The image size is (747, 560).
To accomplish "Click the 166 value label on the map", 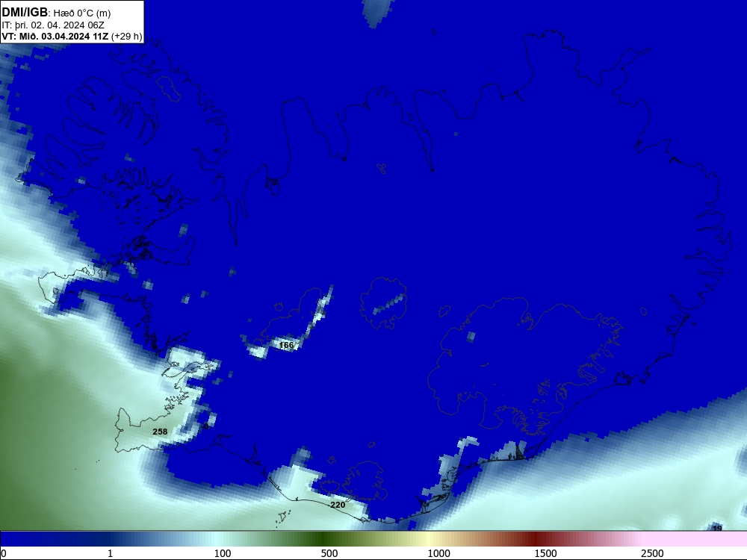I will (286, 345).
